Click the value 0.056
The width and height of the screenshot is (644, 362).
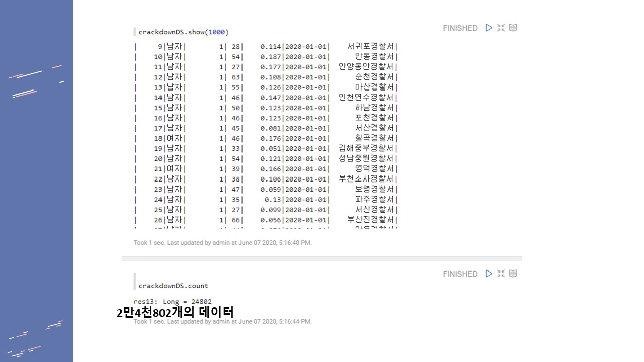coord(271,220)
